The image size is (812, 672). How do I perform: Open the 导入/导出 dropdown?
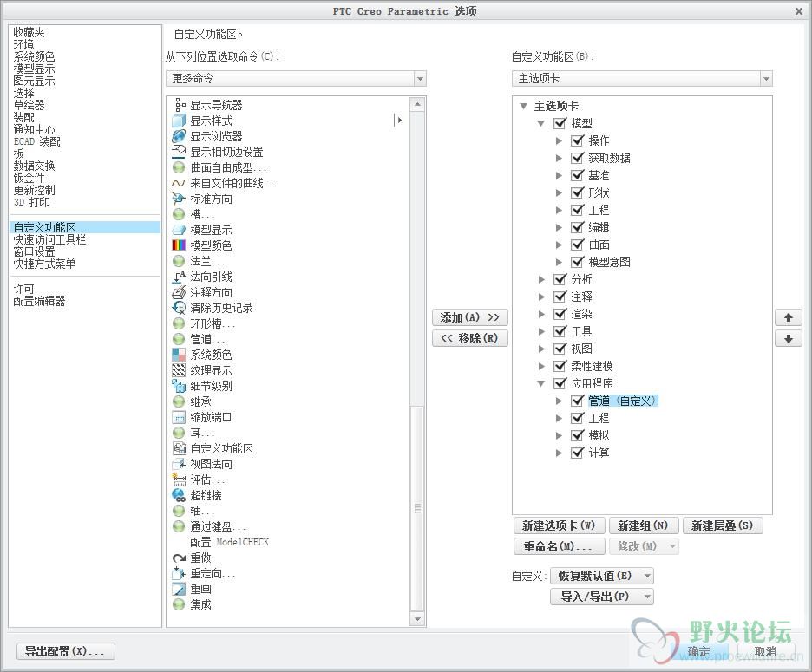[x=602, y=597]
